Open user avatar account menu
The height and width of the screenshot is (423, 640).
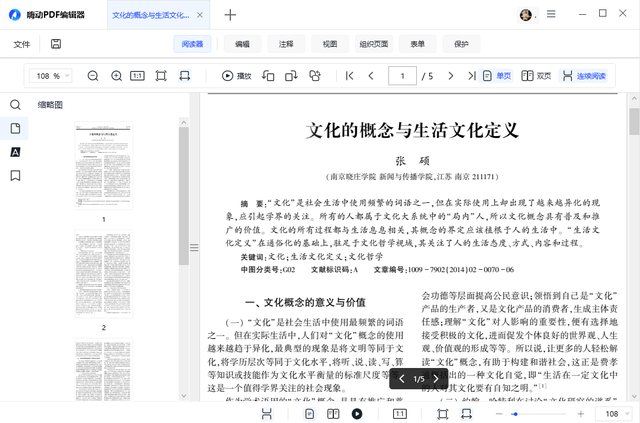(x=525, y=15)
